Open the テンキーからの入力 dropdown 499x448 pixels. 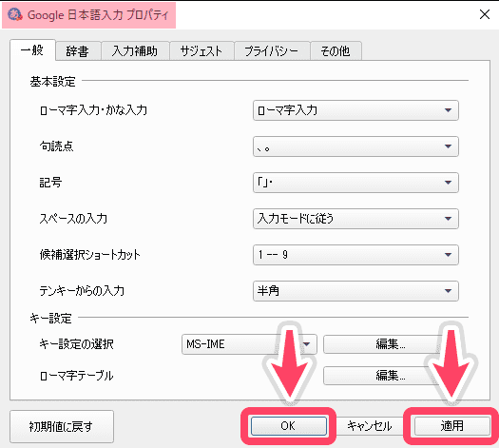tap(355, 291)
